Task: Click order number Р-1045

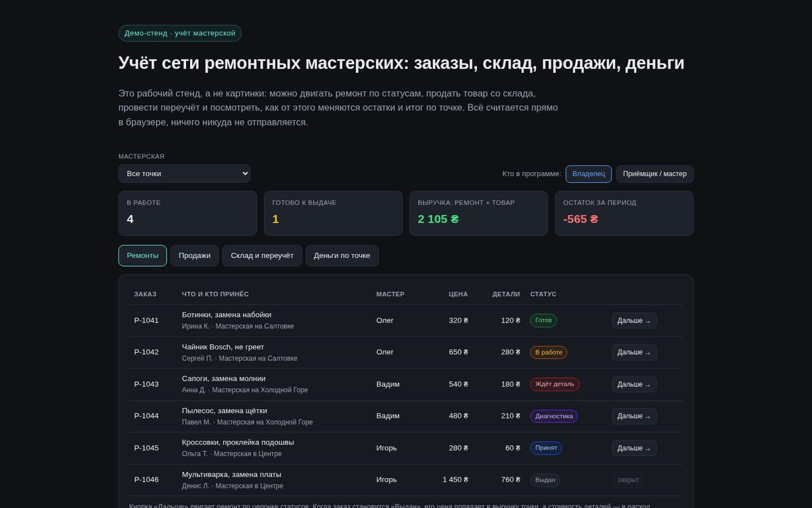Action: (x=146, y=448)
